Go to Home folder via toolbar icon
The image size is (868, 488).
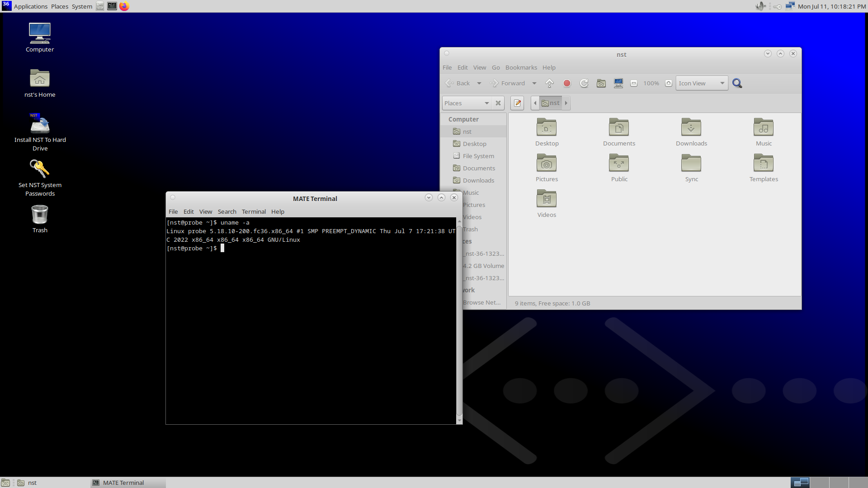click(601, 83)
